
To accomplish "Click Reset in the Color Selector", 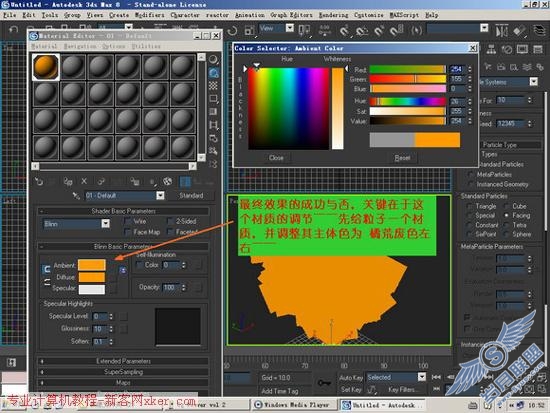I will coord(402,158).
